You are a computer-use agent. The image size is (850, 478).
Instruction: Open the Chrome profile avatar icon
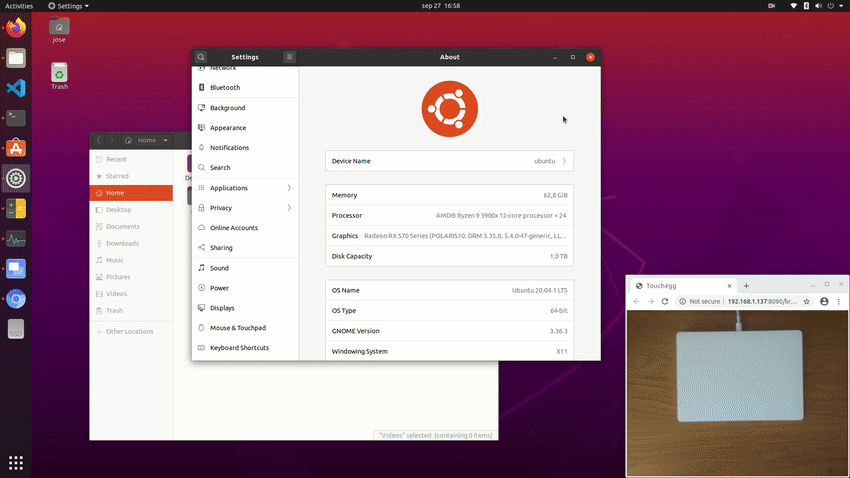pyautogui.click(x=824, y=301)
